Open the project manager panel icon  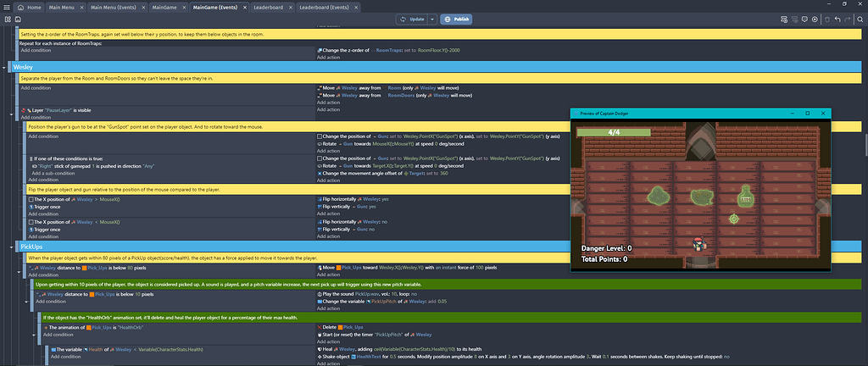(8, 19)
